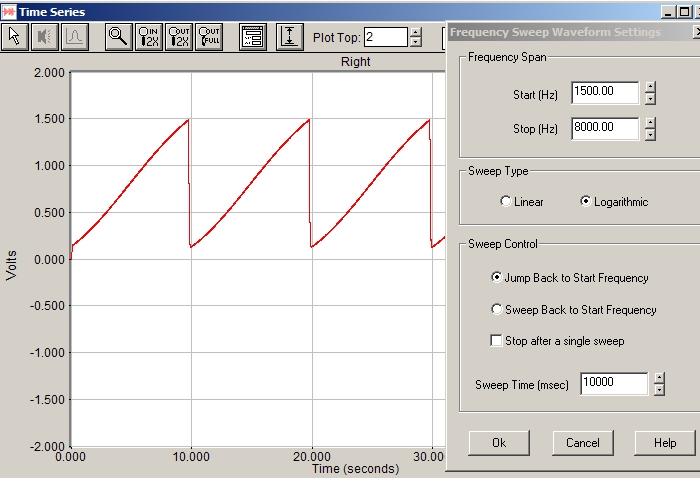This screenshot has width=700, height=478.
Task: Open the plot settings list icon
Action: [253, 37]
